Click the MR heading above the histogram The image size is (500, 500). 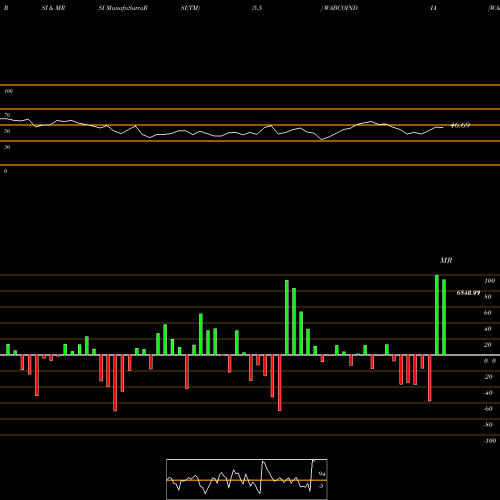tap(446, 260)
